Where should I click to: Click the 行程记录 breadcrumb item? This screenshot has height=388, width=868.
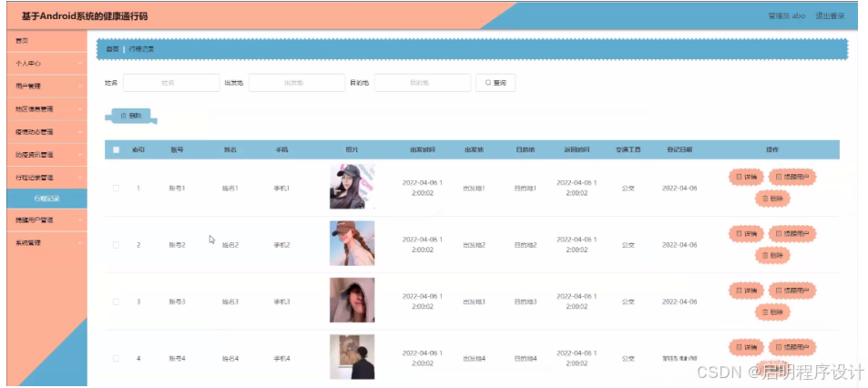[x=141, y=49]
